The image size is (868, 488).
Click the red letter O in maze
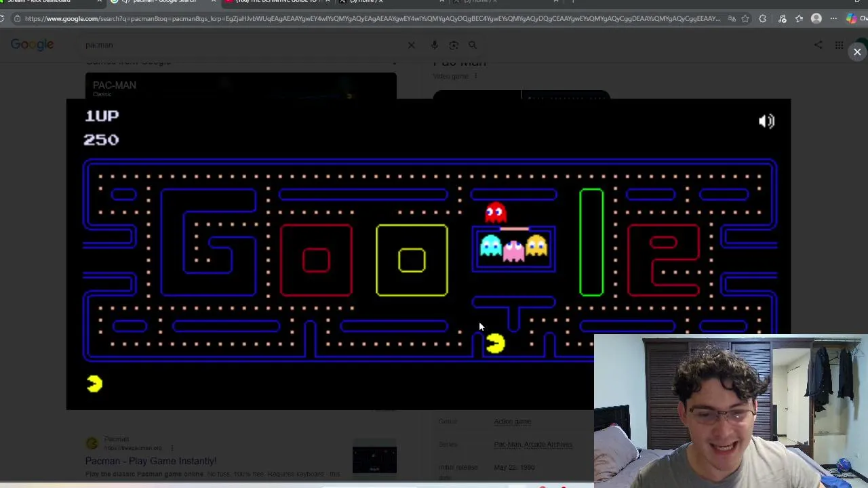(316, 260)
